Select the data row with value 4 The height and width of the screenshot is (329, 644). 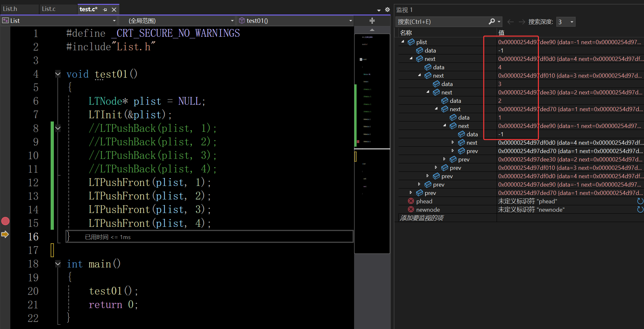click(521, 67)
